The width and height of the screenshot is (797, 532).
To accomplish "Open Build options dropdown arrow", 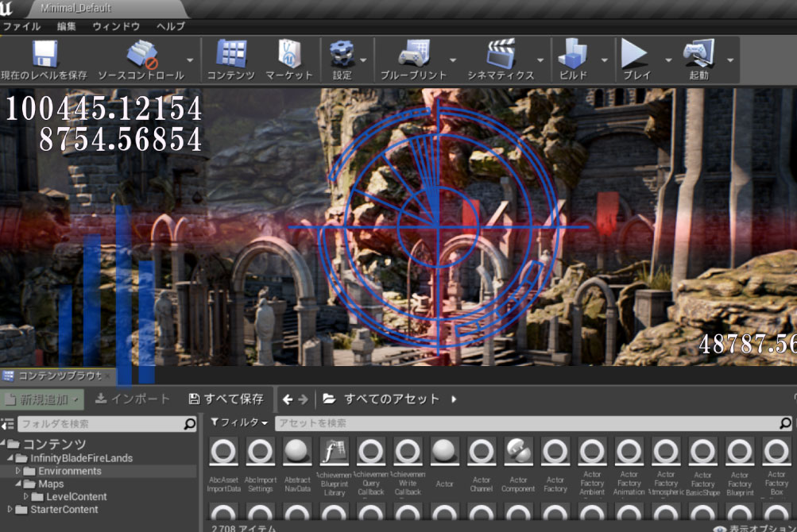I will (x=605, y=60).
